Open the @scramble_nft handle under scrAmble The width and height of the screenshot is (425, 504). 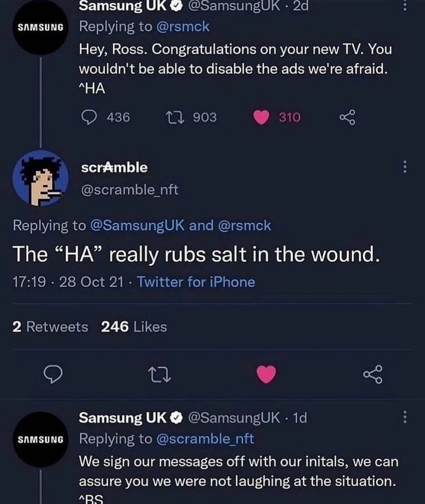point(129,190)
